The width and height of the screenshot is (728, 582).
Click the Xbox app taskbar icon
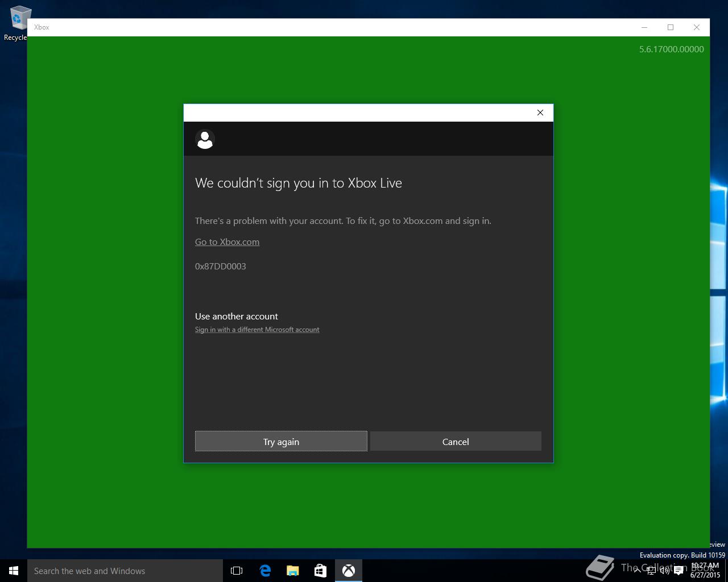point(349,571)
